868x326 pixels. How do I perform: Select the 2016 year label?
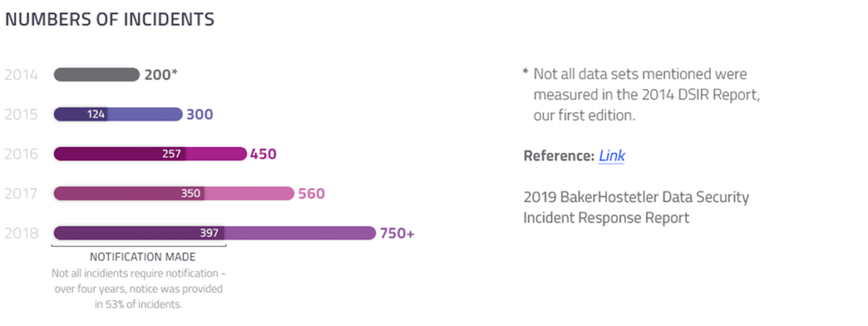[21, 154]
